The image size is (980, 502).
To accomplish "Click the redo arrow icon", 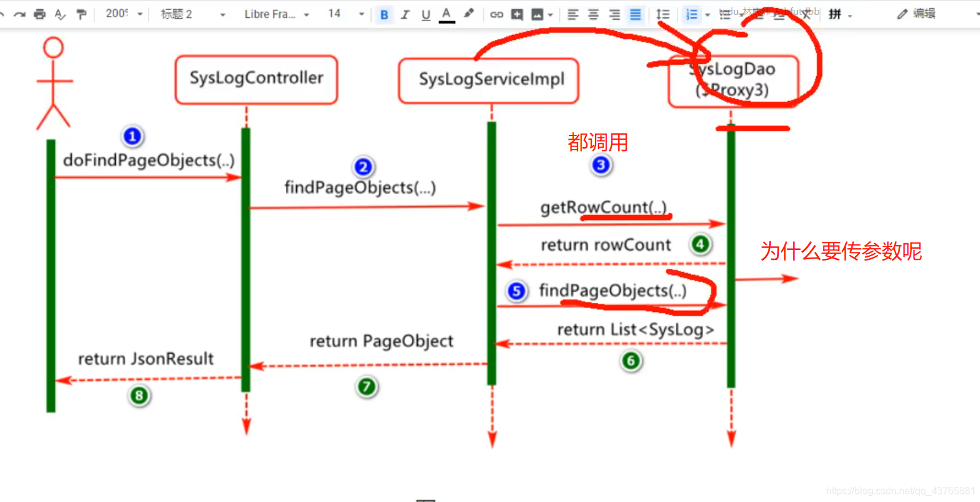I will (x=20, y=14).
